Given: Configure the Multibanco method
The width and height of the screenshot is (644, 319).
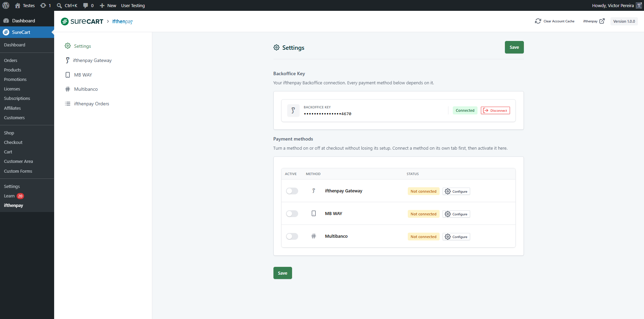Looking at the screenshot, I should (456, 237).
